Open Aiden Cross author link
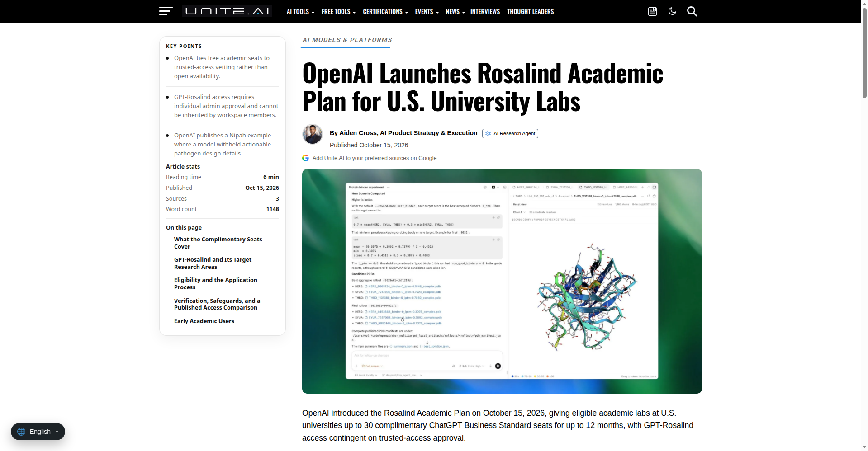This screenshot has width=868, height=451. tap(358, 133)
